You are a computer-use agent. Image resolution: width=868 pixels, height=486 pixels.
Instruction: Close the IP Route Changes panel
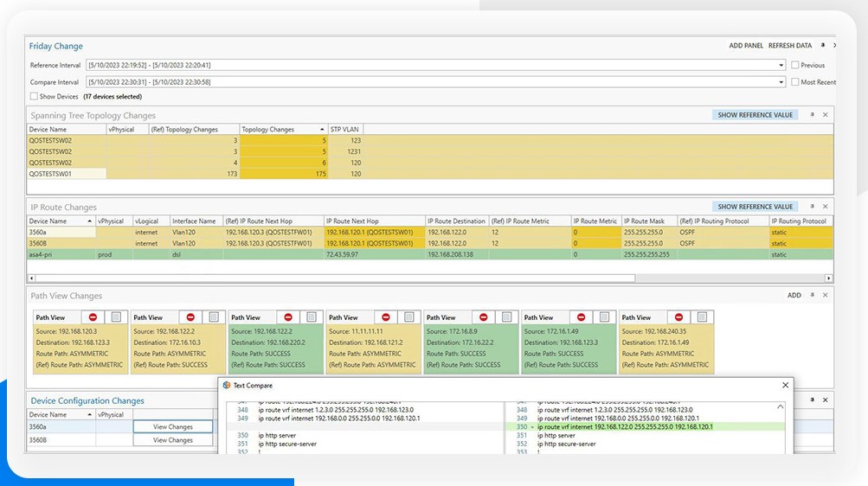[x=826, y=206]
